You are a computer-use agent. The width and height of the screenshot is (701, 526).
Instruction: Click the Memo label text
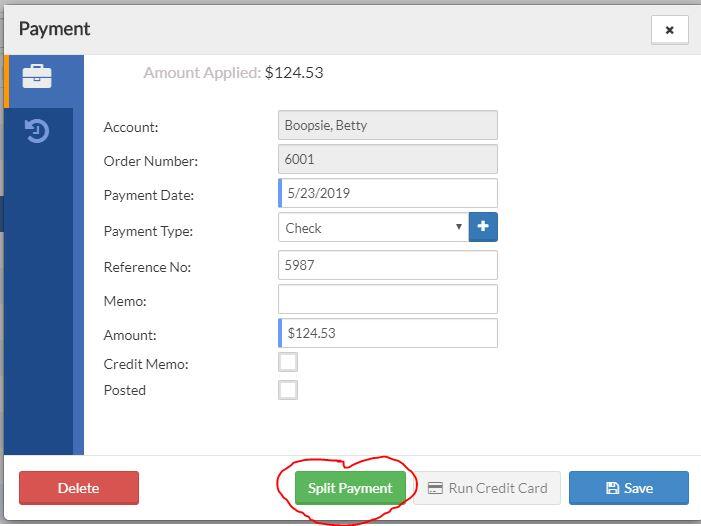coord(125,301)
